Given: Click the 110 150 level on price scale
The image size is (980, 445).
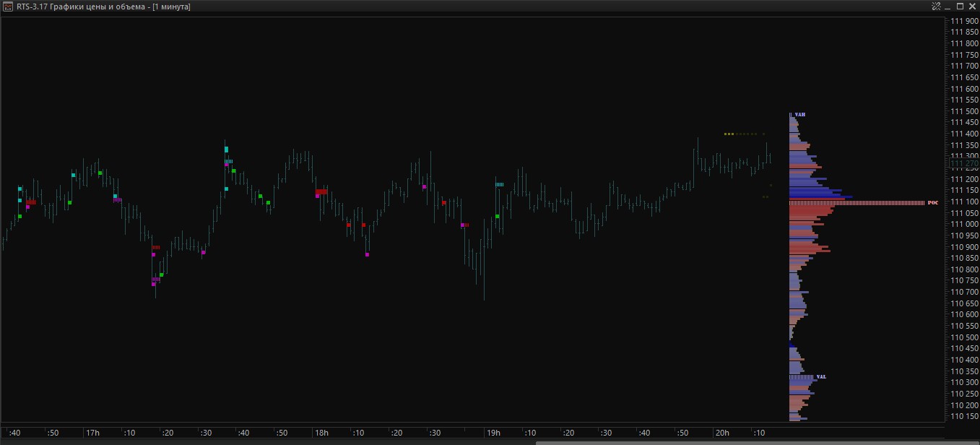Looking at the screenshot, I should [963, 416].
